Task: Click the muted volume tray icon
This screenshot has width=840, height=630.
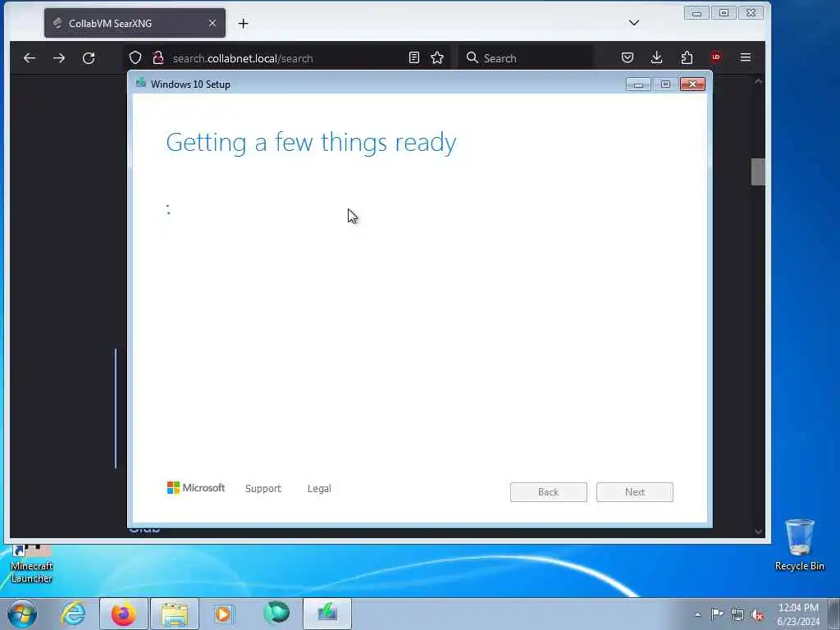Action: pyautogui.click(x=757, y=615)
